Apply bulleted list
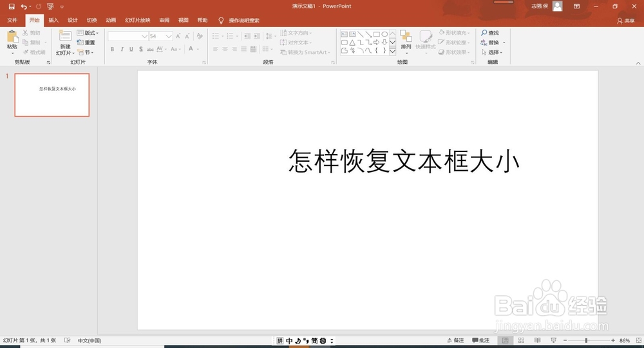The width and height of the screenshot is (644, 348). [216, 36]
